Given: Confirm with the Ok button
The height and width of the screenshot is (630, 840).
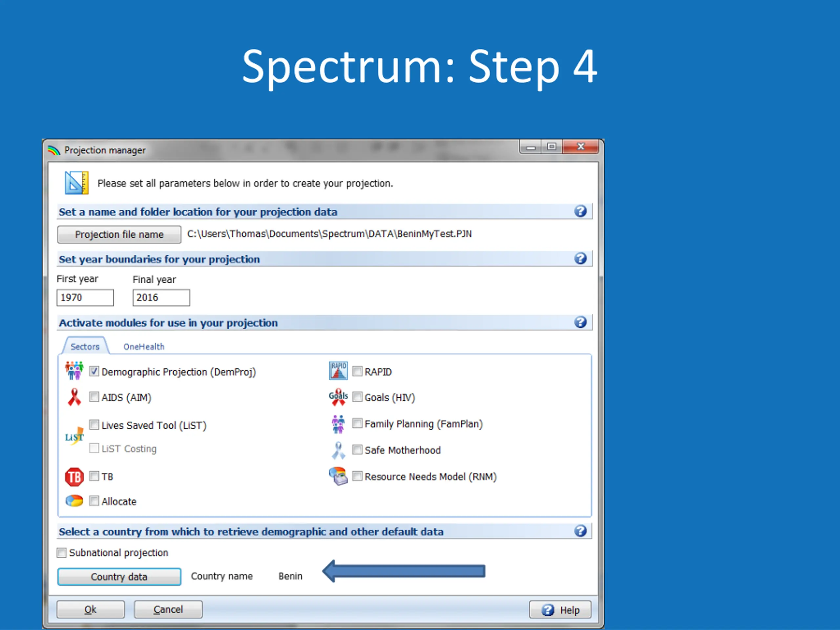Looking at the screenshot, I should pyautogui.click(x=90, y=609).
